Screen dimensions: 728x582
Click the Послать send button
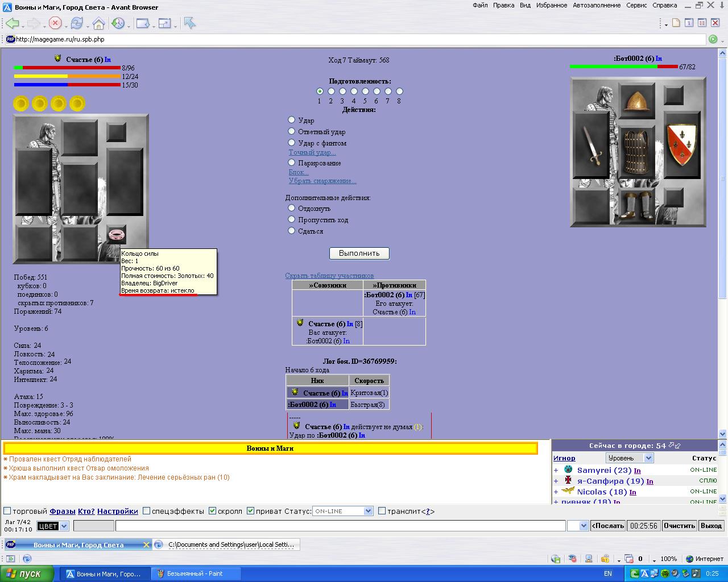608,526
